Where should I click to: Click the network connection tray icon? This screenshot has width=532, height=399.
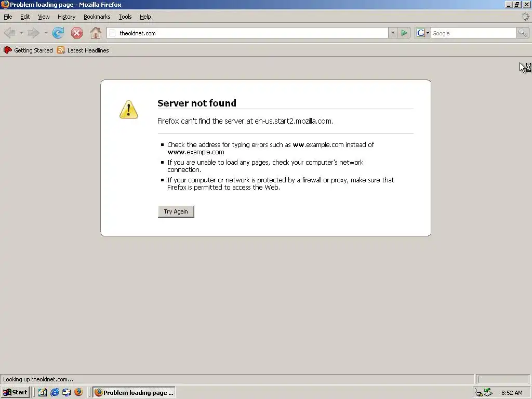pyautogui.click(x=478, y=393)
